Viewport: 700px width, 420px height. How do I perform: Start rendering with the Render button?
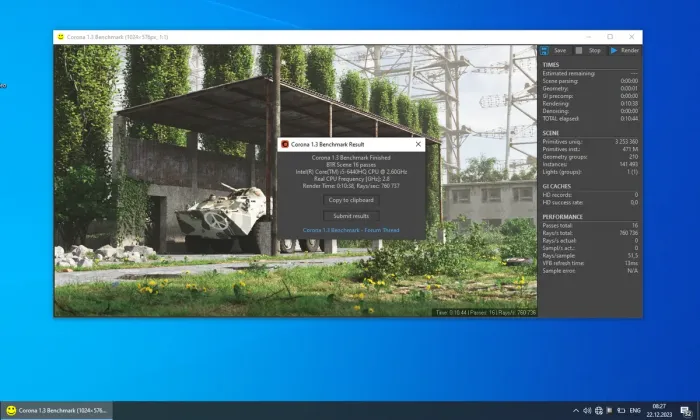(625, 50)
